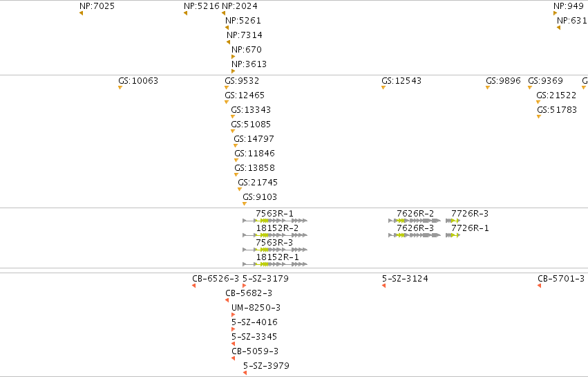The width and height of the screenshot is (588, 377).
Task: Click the triangle marker under NP:5216
Action: tap(185, 14)
